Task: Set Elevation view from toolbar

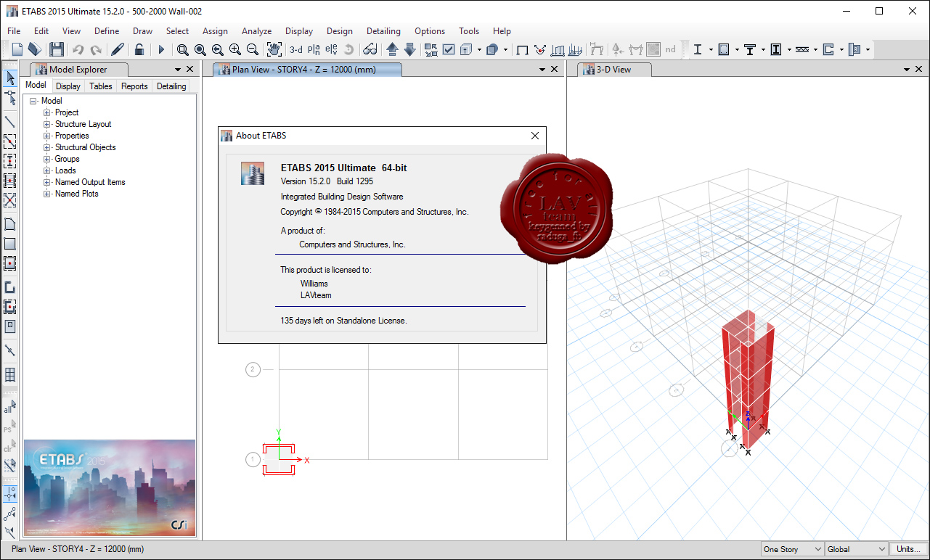Action: pos(331,49)
